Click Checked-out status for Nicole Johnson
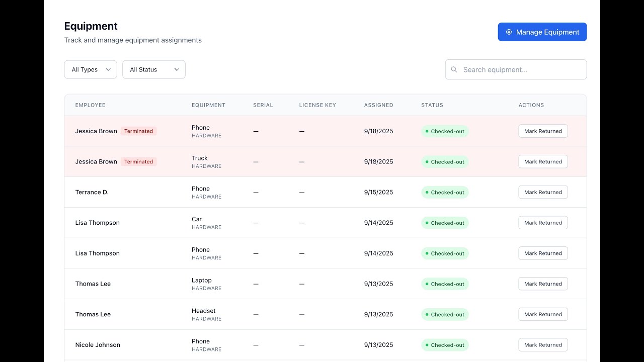The image size is (644, 362). pyautogui.click(x=445, y=345)
